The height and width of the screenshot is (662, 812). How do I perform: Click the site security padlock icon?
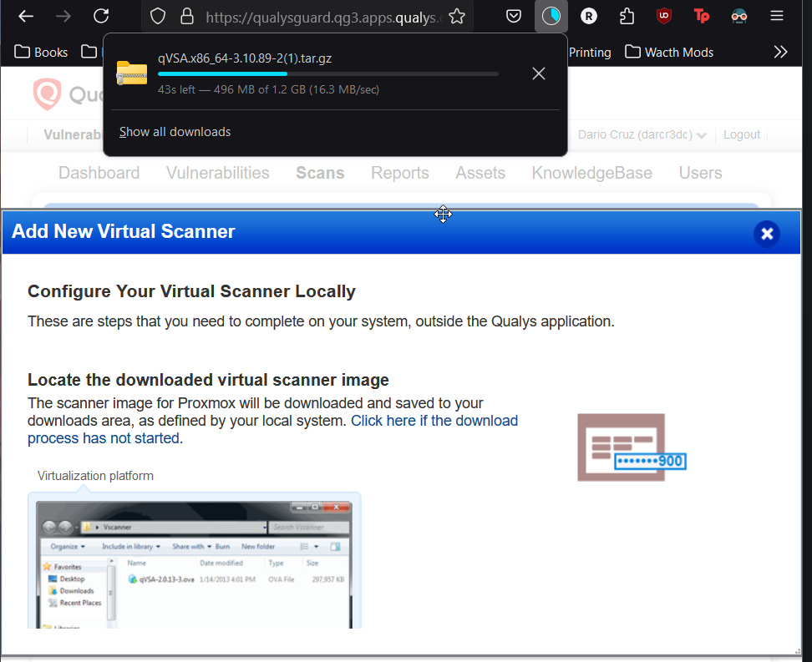click(x=187, y=17)
